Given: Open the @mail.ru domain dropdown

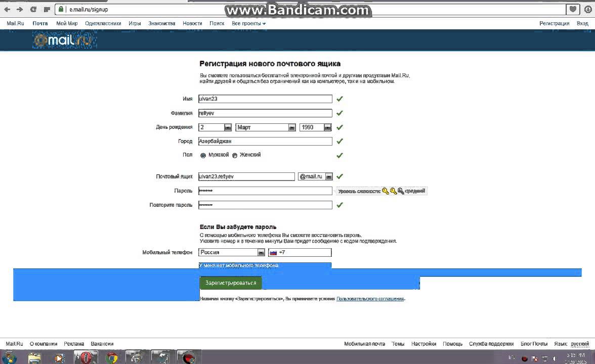Looking at the screenshot, I should click(x=315, y=177).
